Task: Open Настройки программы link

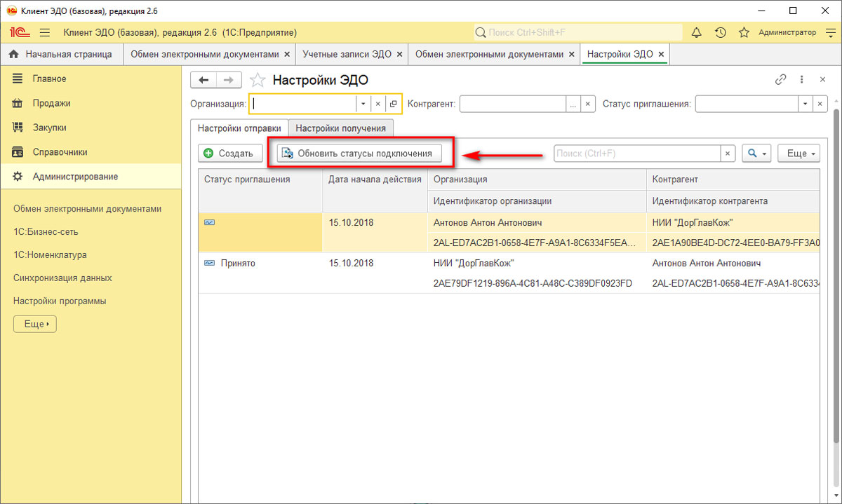Action: (60, 301)
